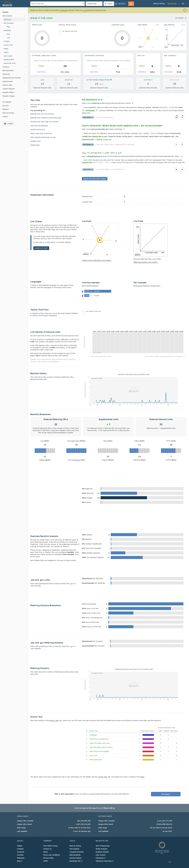Select the Historic index option
This screenshot has height=868, width=189.
click(121, 4)
